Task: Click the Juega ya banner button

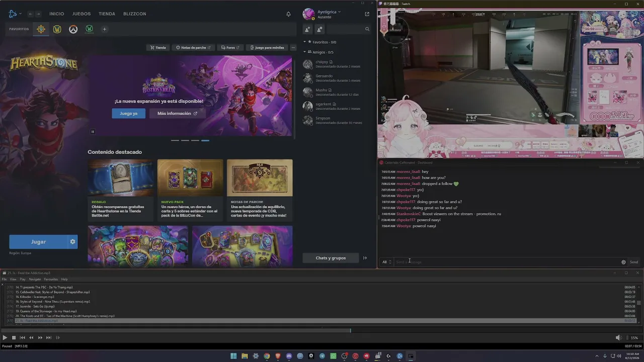Action: point(128,114)
